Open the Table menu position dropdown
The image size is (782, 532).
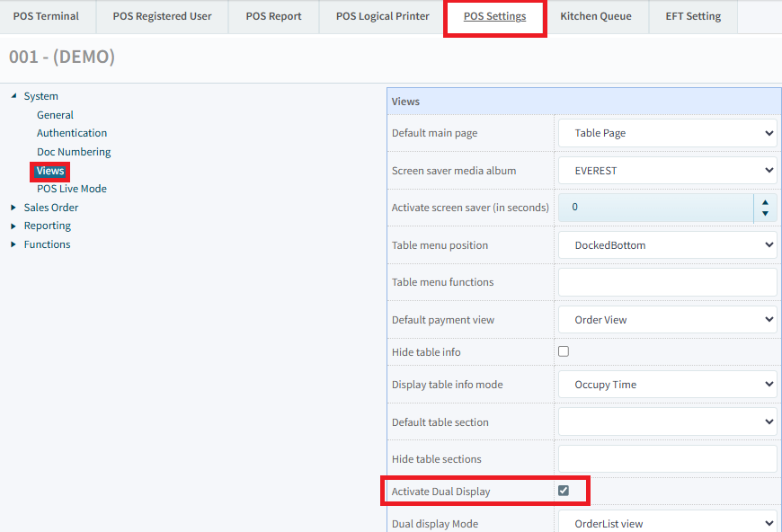coord(667,244)
